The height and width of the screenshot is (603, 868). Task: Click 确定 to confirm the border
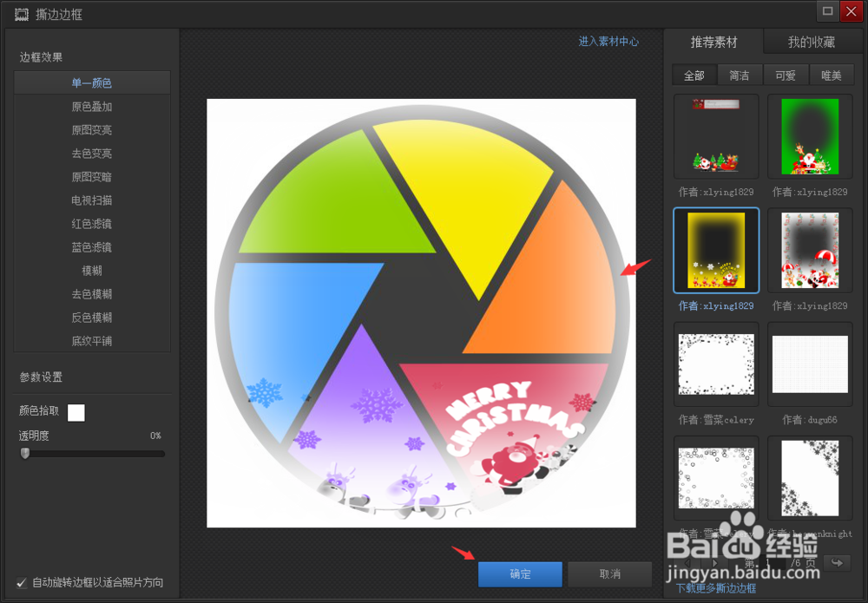coord(520,574)
